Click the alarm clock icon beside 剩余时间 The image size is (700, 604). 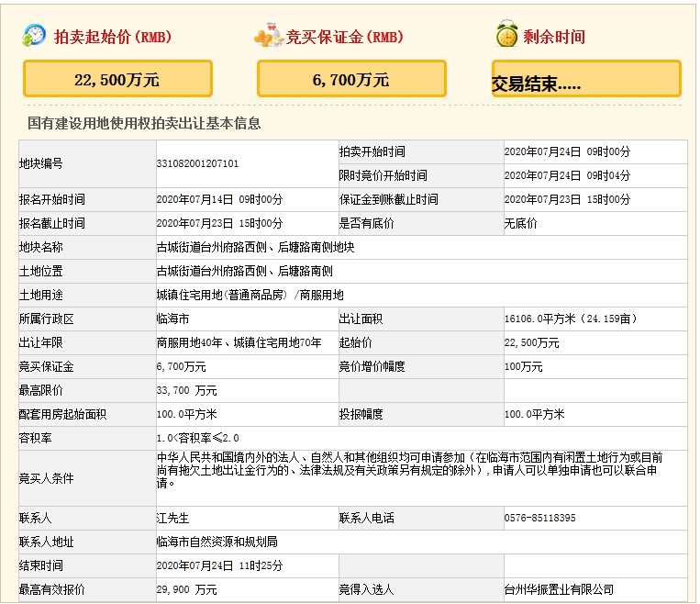pos(506,34)
